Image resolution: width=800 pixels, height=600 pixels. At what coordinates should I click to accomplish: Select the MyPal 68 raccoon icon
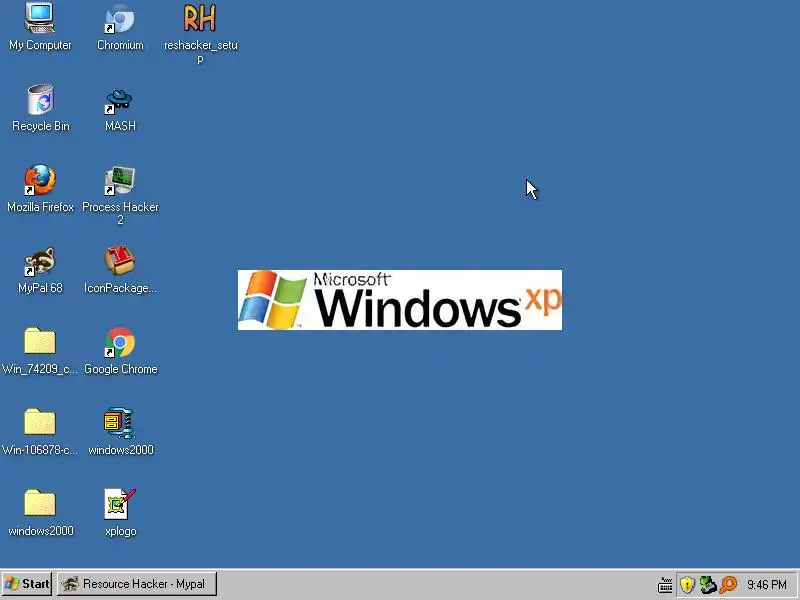pyautogui.click(x=40, y=261)
